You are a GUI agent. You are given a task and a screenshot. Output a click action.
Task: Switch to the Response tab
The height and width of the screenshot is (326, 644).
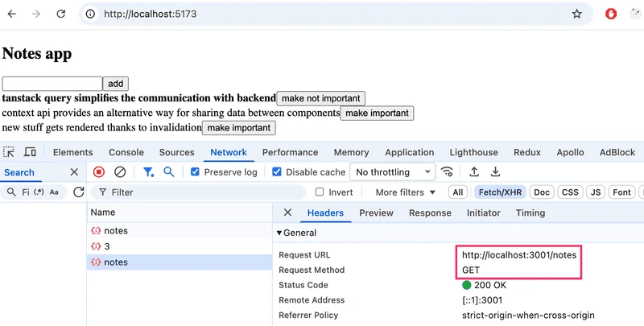[x=430, y=213]
